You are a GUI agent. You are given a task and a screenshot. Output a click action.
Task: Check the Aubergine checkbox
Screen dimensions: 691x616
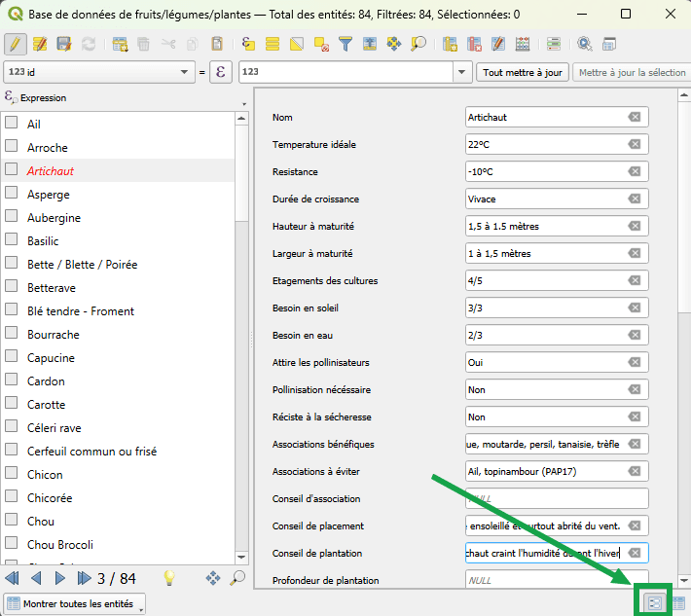11,215
